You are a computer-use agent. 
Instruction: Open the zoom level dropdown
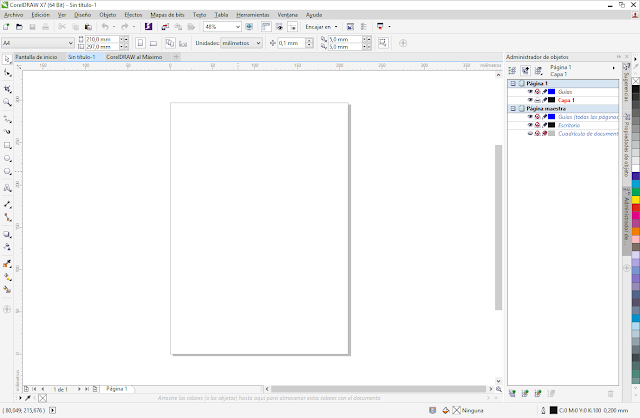237,27
